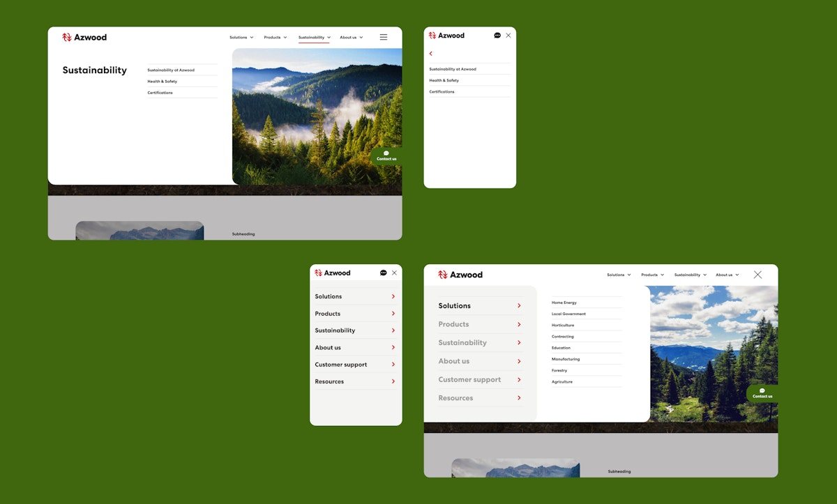
Task: Expand Products dropdown in the top-left desktop nav
Action: (276, 38)
